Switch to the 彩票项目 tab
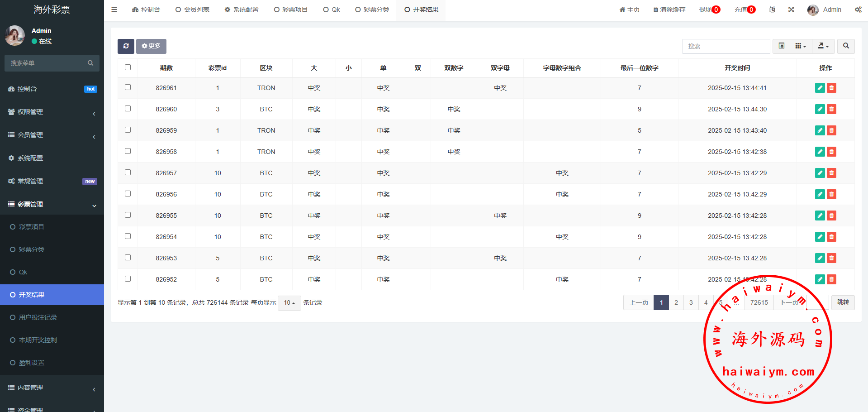Viewport: 868px width, 412px height. pyautogui.click(x=290, y=10)
